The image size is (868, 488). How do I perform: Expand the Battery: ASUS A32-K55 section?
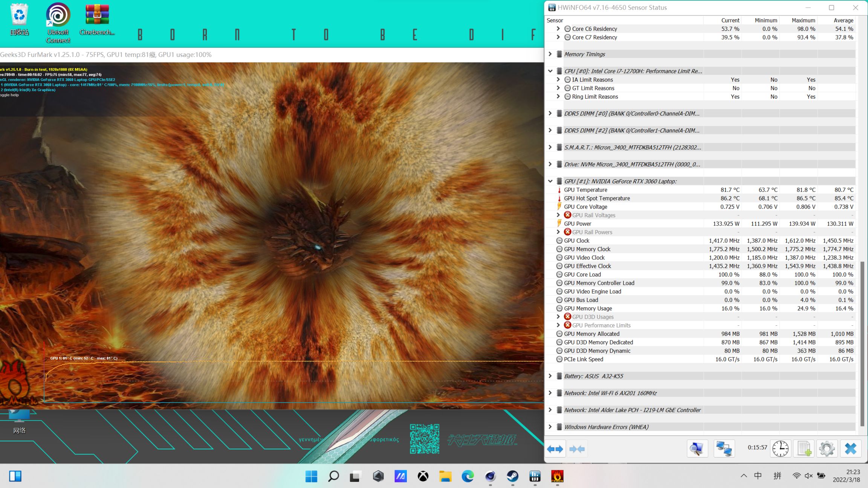click(550, 376)
